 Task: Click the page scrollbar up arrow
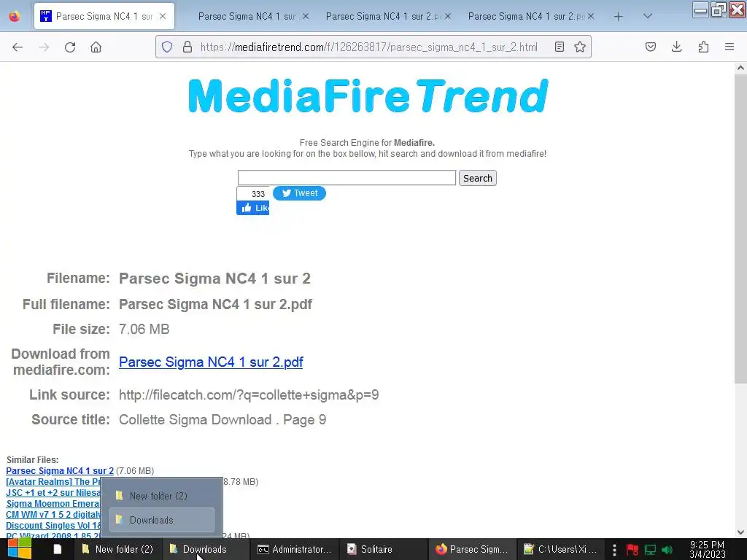click(740, 68)
